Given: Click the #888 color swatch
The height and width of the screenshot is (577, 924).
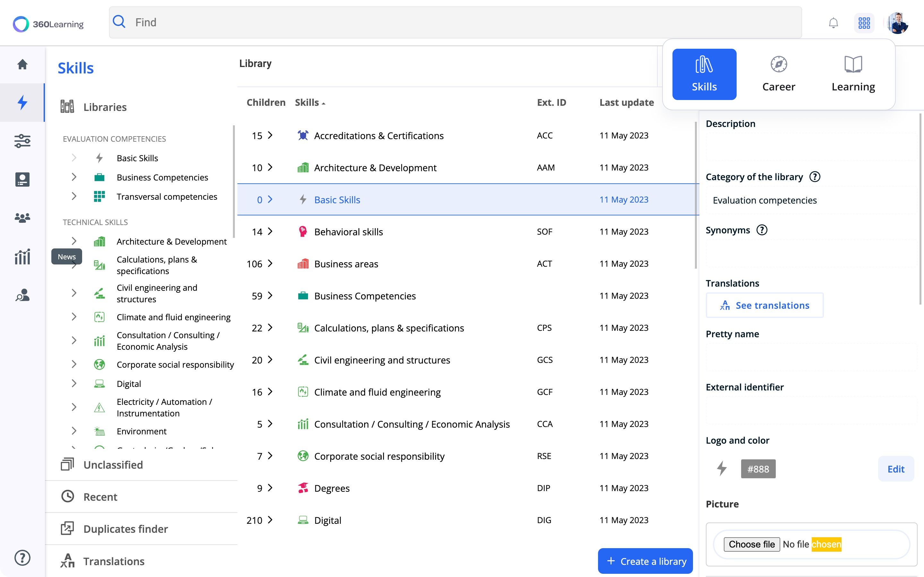Looking at the screenshot, I should point(758,469).
